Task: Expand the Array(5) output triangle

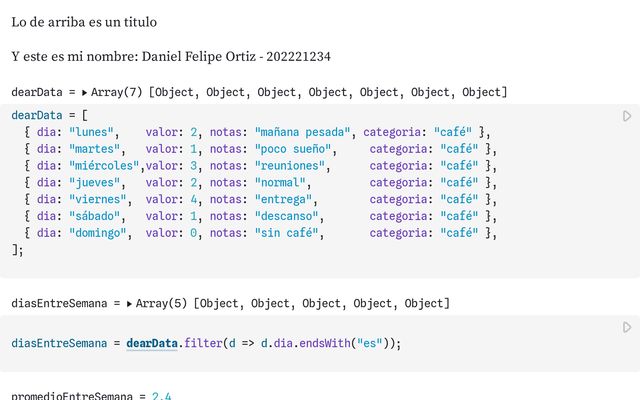Action: point(129,304)
